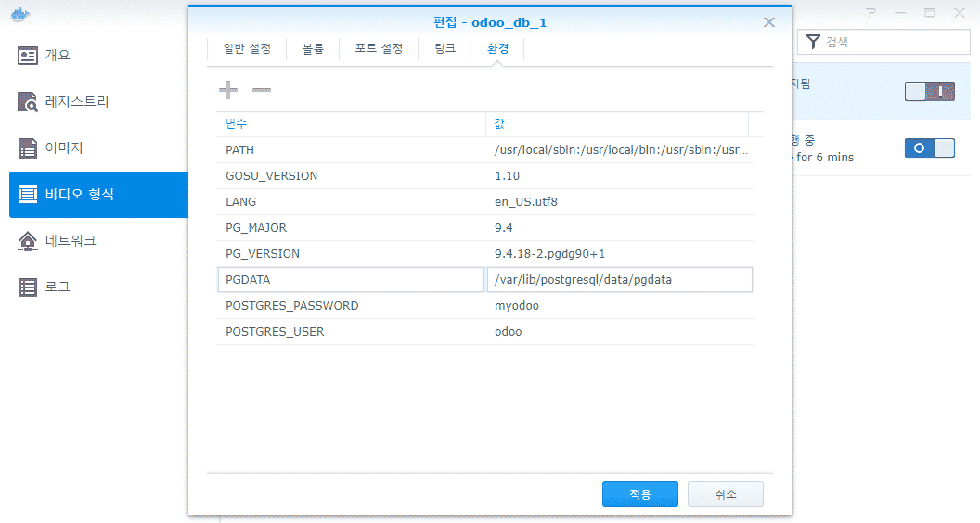This screenshot has height=523, width=980.
Task: Switch to the 일반 설정 tab
Action: [247, 49]
